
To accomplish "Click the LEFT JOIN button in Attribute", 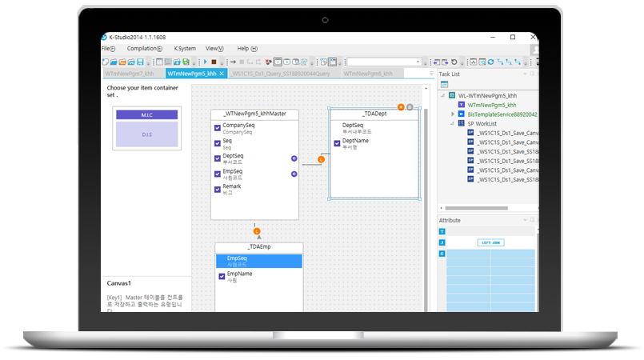I will 490,242.
